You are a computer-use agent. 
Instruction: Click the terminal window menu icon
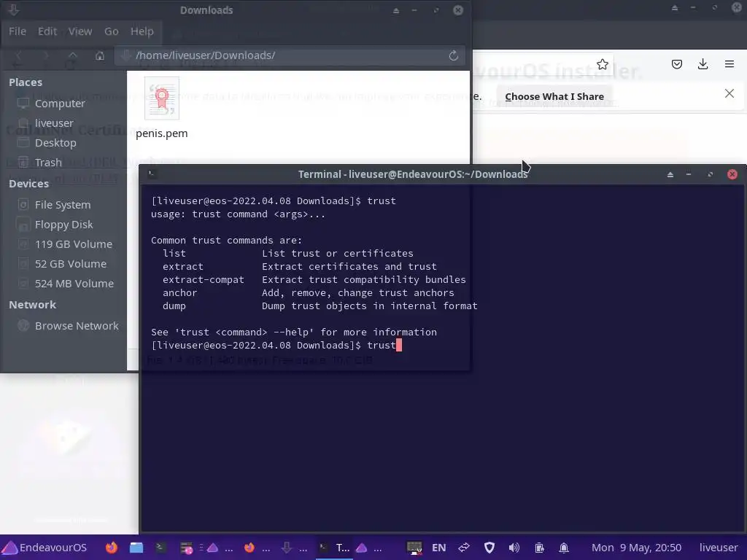pos(152,174)
